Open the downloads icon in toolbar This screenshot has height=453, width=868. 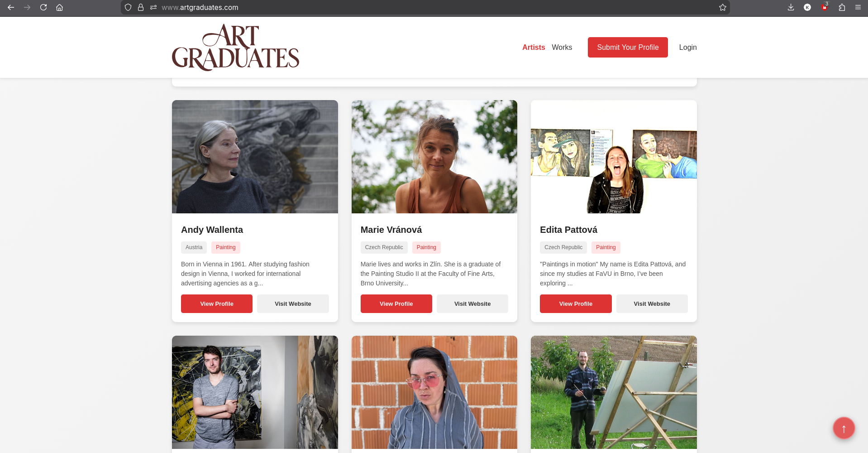pyautogui.click(x=791, y=7)
